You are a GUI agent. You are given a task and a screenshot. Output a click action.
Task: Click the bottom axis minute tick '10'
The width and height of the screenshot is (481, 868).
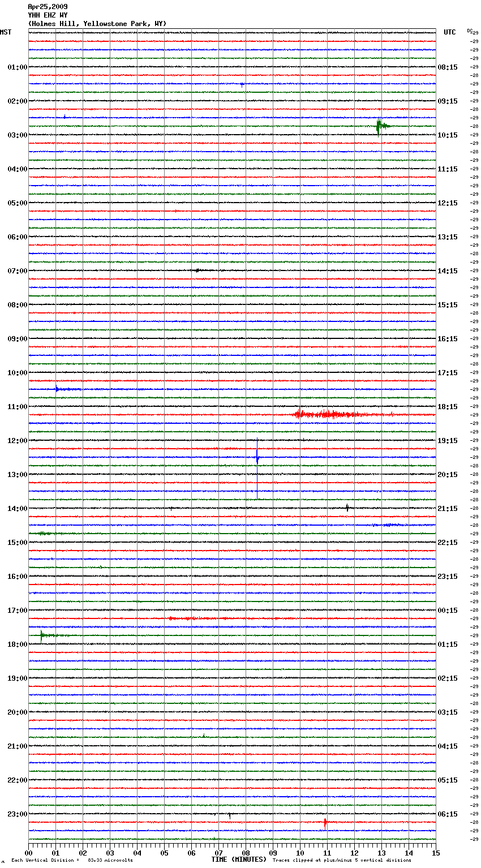pos(300,853)
